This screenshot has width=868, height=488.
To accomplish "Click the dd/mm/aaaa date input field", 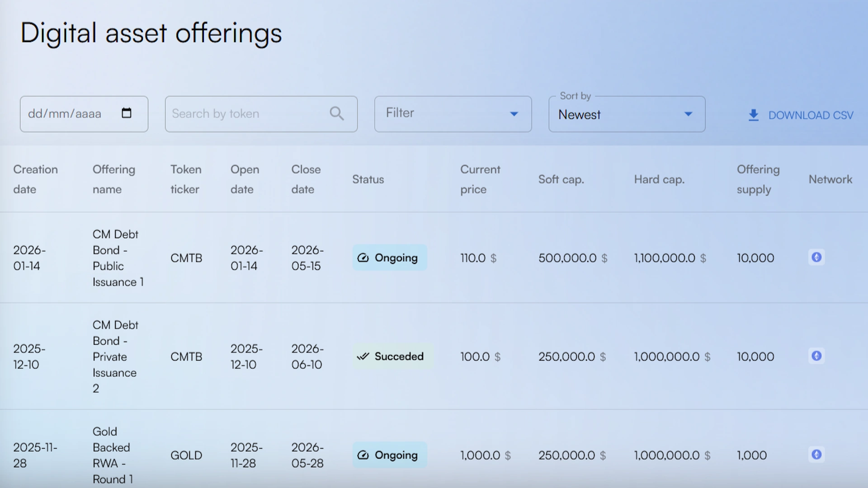I will (68, 113).
